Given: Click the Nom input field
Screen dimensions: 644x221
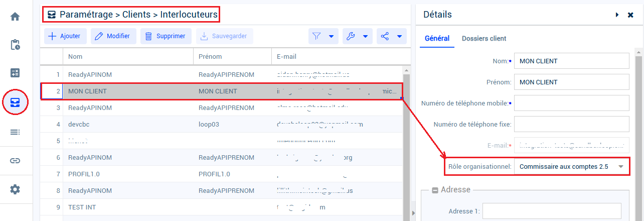Looking at the screenshot, I should click(572, 61).
